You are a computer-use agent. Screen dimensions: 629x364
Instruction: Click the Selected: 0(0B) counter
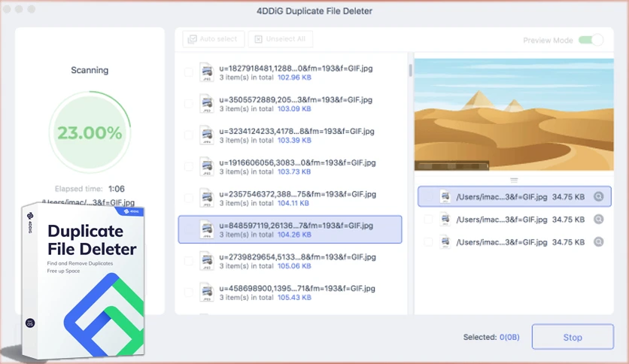[x=491, y=337]
